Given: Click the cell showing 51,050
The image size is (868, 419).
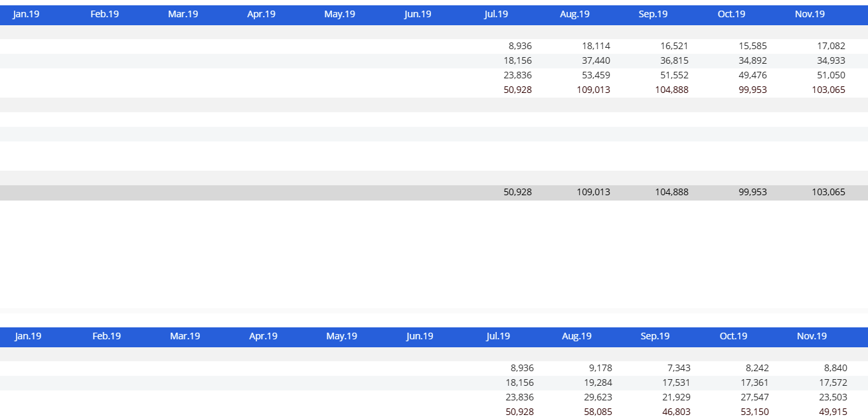Looking at the screenshot, I should point(831,75).
